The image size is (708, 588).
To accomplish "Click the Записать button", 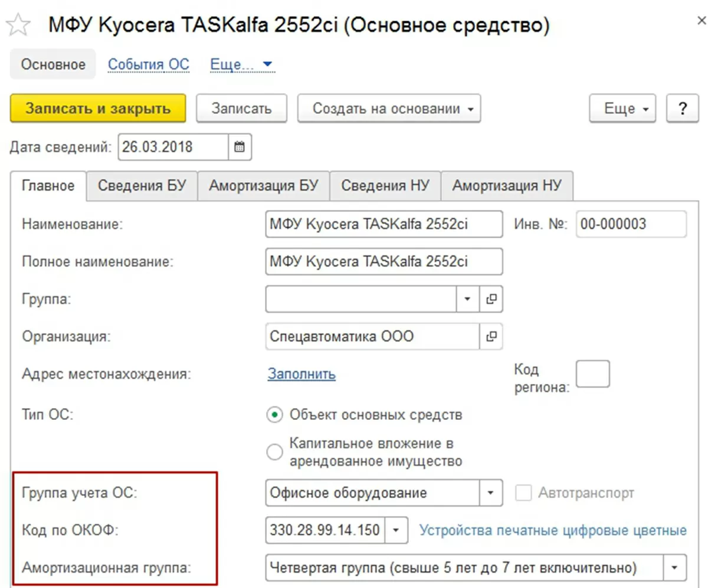I will tap(241, 109).
